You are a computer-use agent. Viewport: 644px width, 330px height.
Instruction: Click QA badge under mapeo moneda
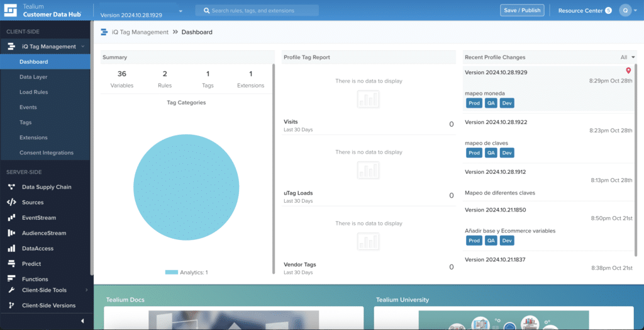tap(491, 103)
